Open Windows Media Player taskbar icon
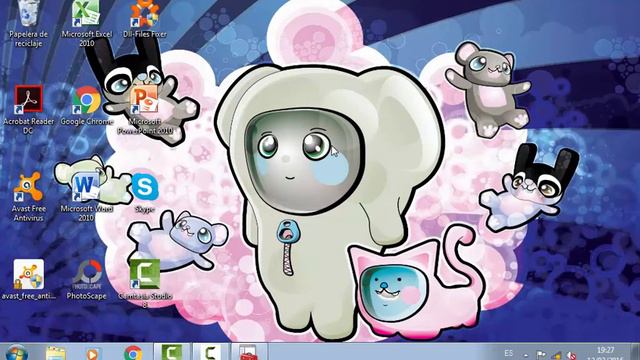The width and height of the screenshot is (640, 360). tap(93, 354)
